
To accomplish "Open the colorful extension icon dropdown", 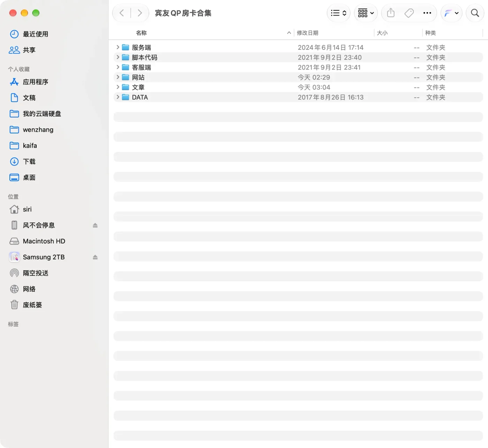I will tap(451, 13).
